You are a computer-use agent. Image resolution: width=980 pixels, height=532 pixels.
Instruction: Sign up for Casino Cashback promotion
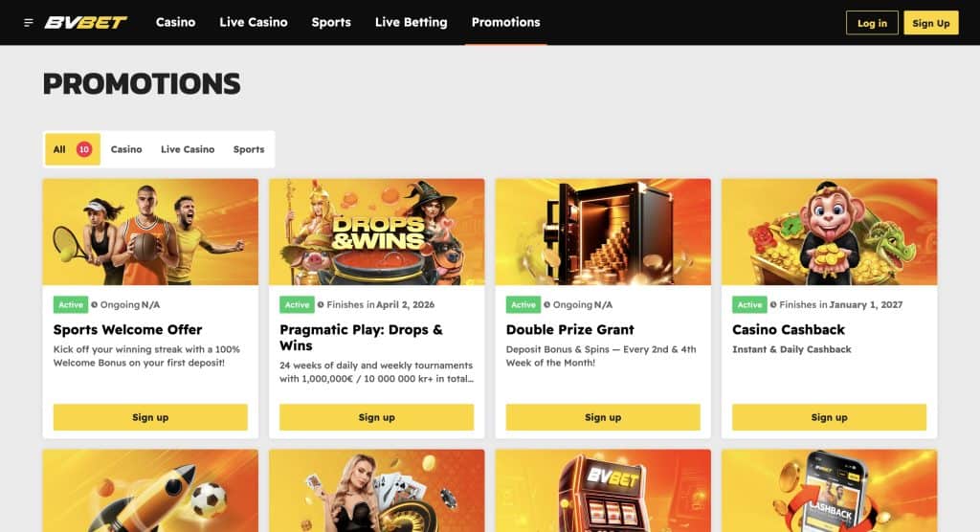point(829,417)
